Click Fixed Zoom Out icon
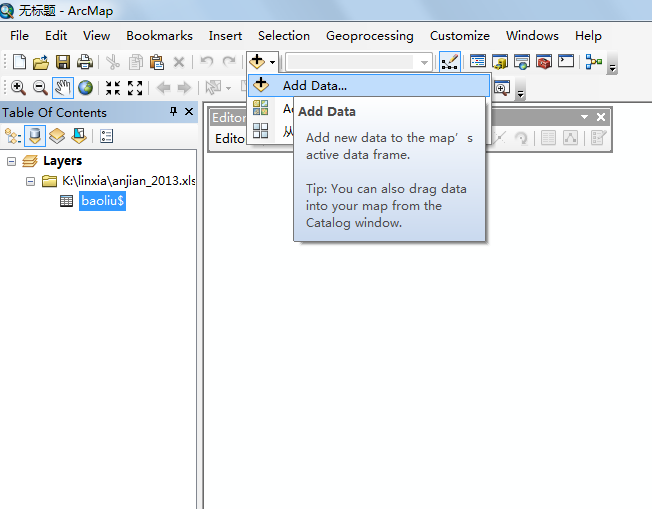Image resolution: width=652 pixels, height=509 pixels. point(135,88)
